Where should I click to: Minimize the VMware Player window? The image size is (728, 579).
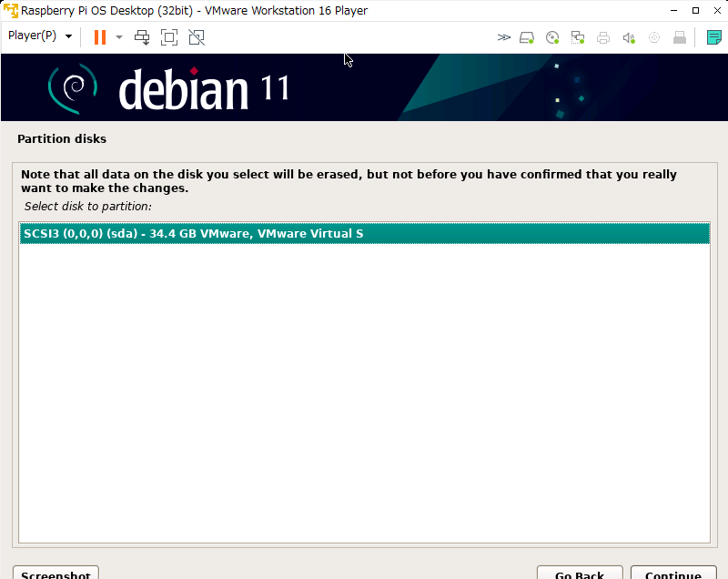(x=673, y=10)
